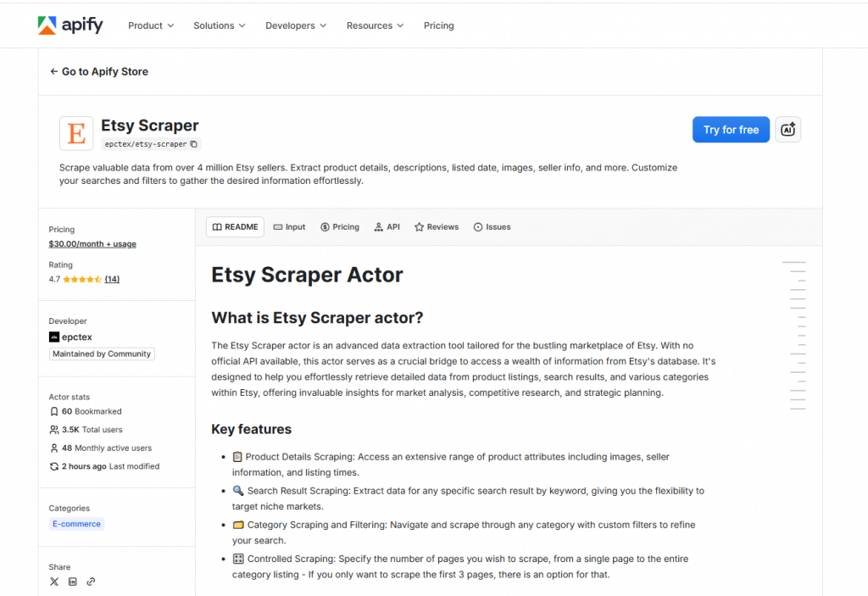Open the Developers dropdown menu

pyautogui.click(x=295, y=25)
